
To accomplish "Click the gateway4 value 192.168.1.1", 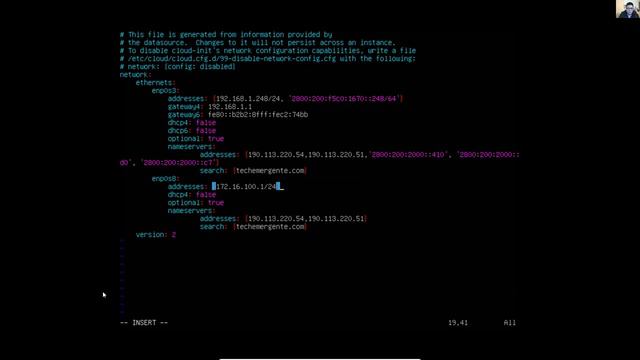I will pyautogui.click(x=230, y=107).
